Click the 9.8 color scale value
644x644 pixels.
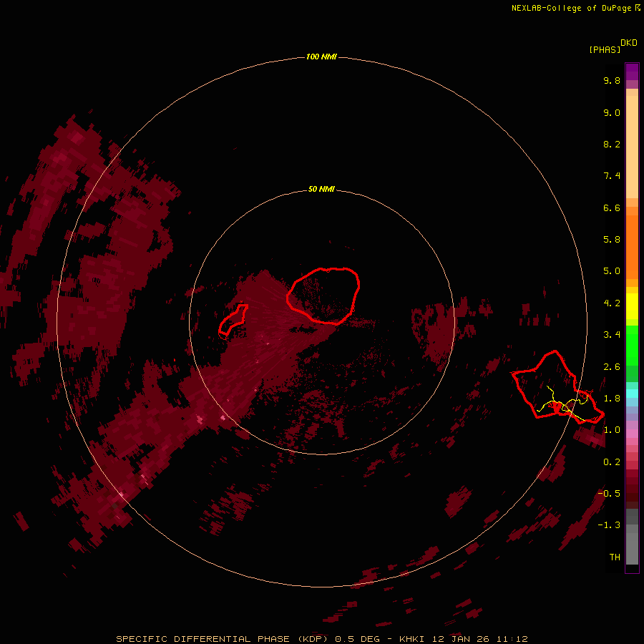pos(612,80)
